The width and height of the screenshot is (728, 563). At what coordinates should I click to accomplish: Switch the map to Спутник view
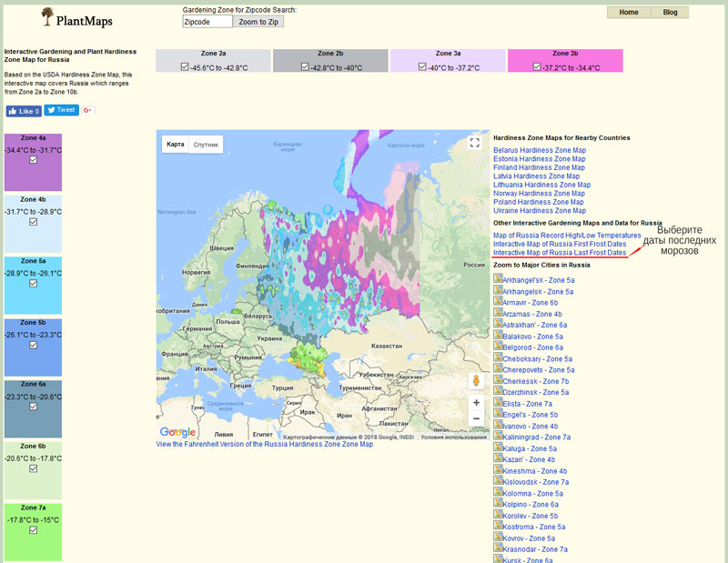click(x=206, y=144)
